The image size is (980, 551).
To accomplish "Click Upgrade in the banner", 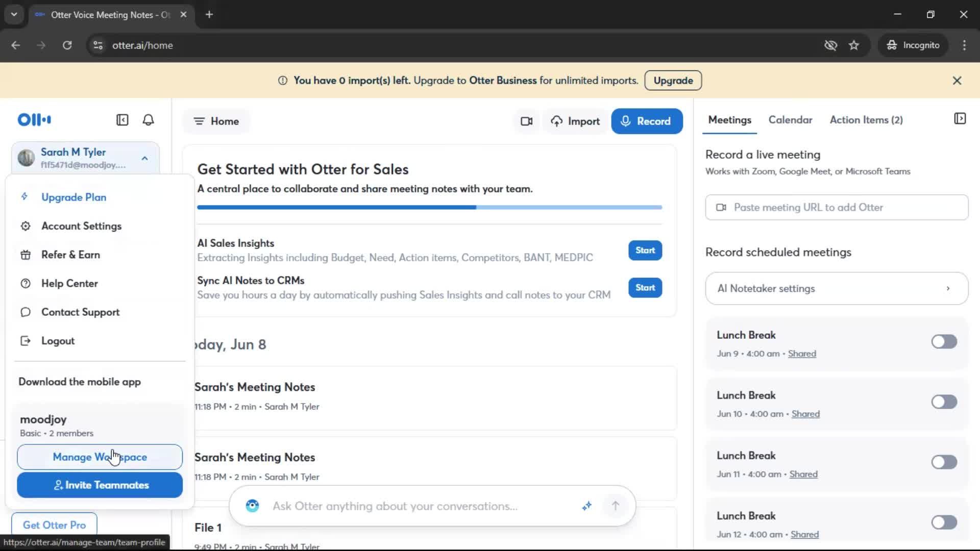I will click(x=673, y=81).
